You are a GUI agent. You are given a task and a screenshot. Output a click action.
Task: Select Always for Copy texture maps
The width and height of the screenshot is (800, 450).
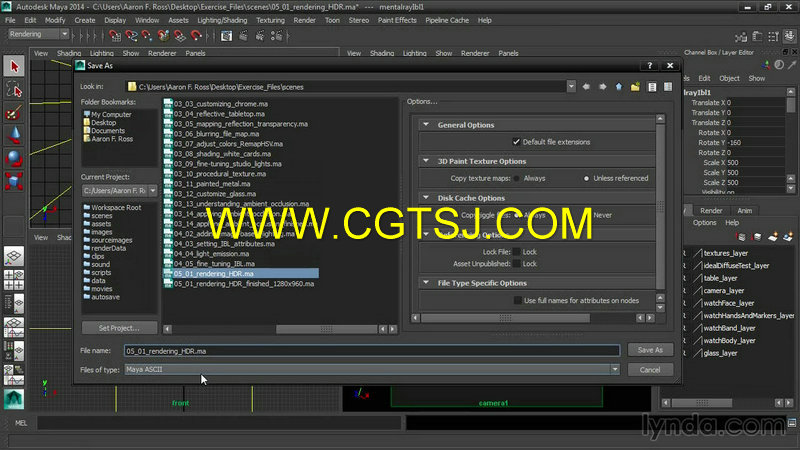(x=517, y=178)
